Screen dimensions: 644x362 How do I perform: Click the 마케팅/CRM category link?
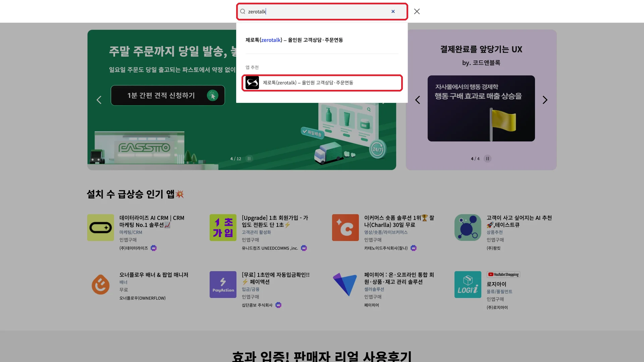tap(131, 232)
